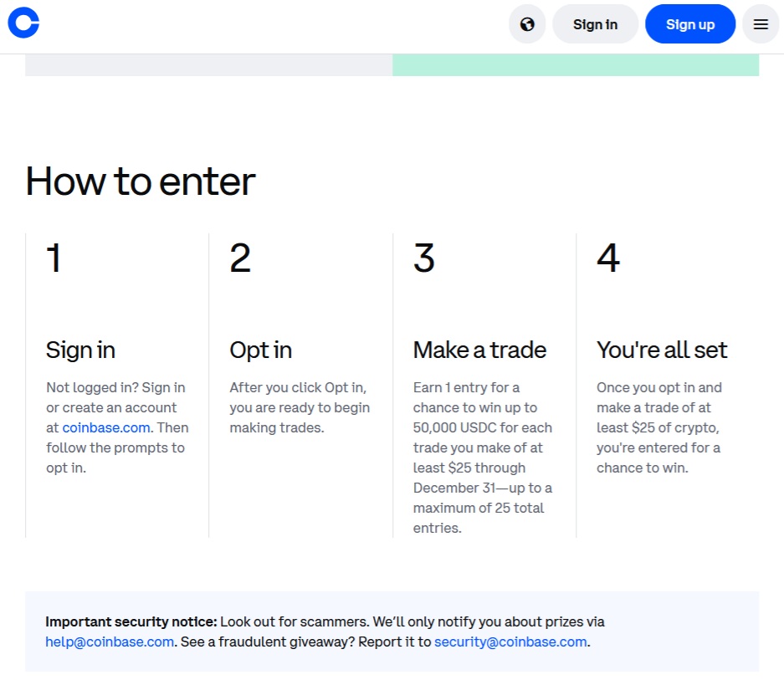
Task: Click the Coinbase logo in the header
Action: pyautogui.click(x=23, y=23)
